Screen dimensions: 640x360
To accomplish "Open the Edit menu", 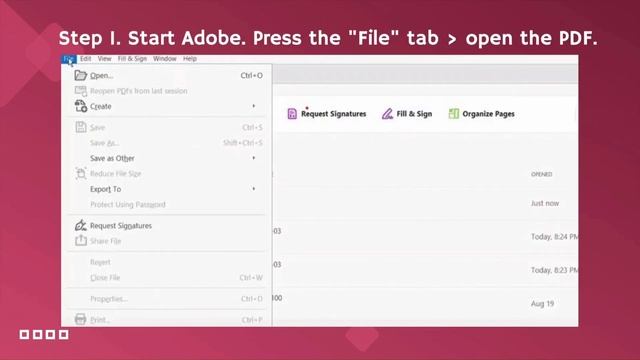I will [86, 59].
